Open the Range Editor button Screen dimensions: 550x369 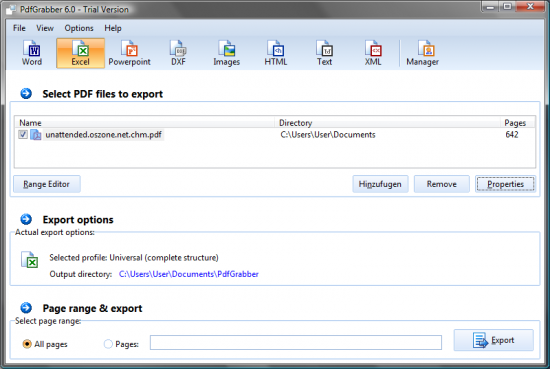pyautogui.click(x=47, y=184)
